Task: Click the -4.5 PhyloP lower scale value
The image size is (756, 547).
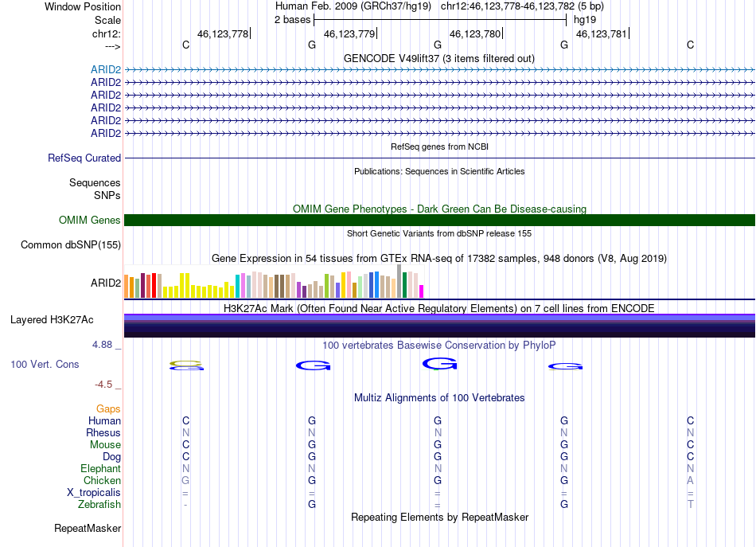Action: (103, 385)
